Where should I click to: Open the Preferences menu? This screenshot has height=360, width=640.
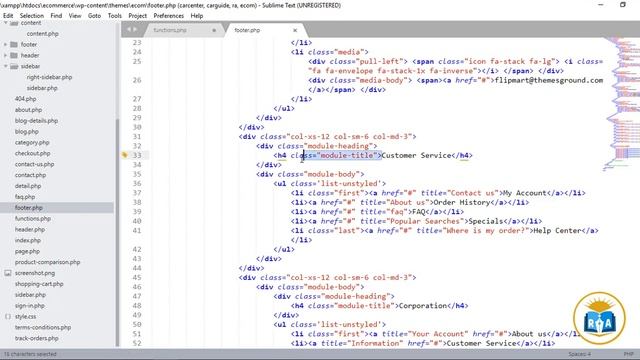(169, 16)
